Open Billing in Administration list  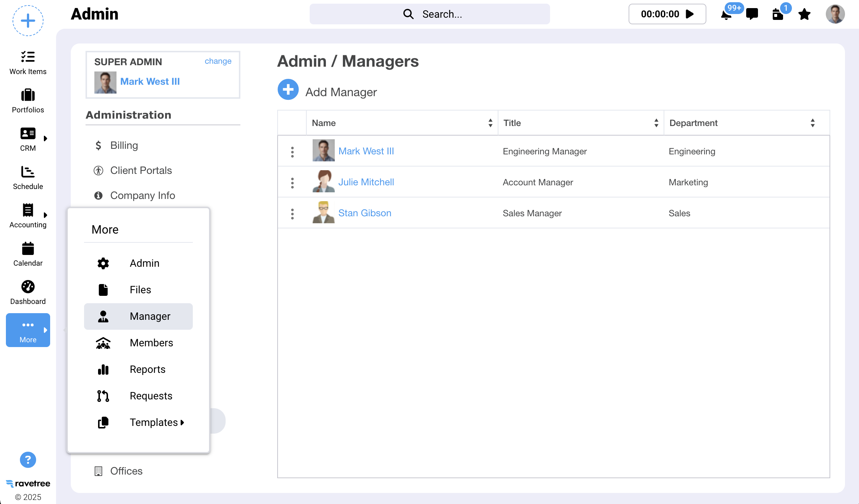(124, 145)
